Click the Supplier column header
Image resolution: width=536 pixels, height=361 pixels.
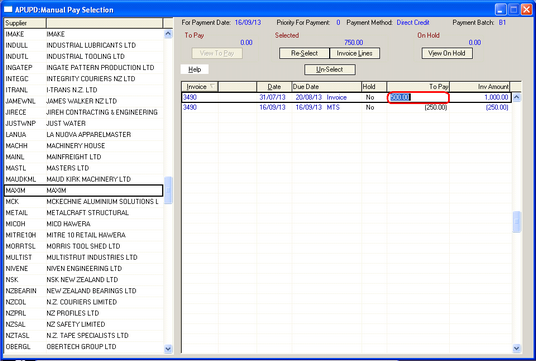point(25,23)
